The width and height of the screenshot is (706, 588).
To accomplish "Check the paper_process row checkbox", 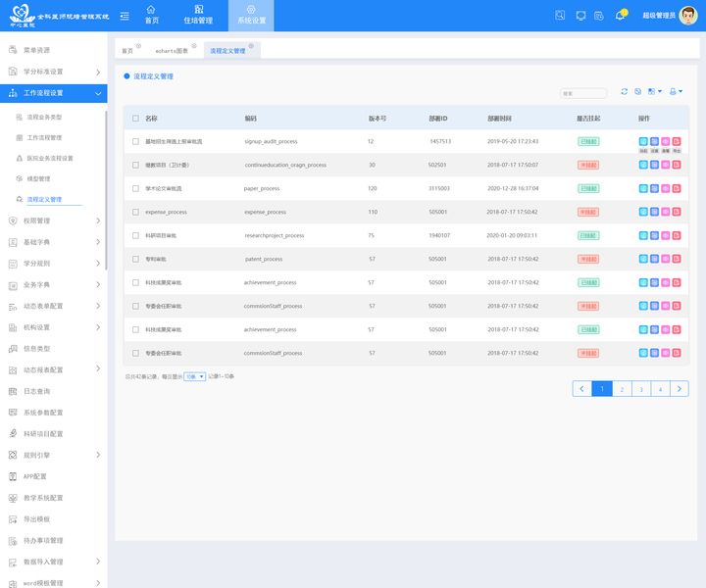I will tap(135, 188).
